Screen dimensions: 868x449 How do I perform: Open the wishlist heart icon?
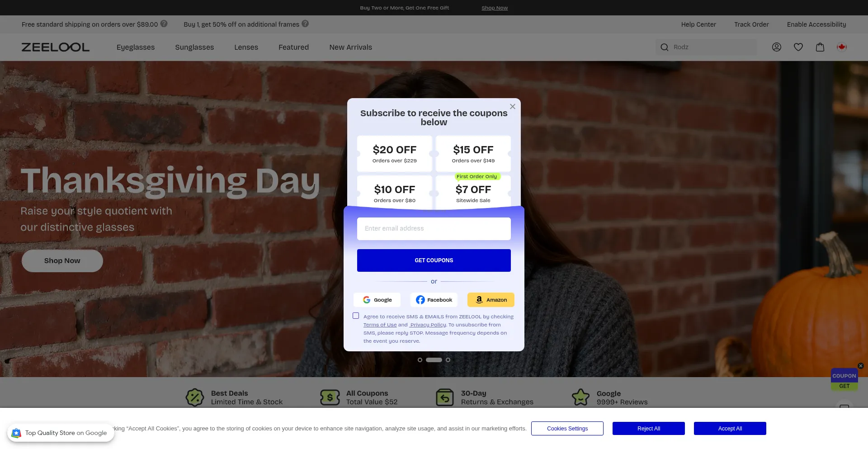(x=798, y=47)
